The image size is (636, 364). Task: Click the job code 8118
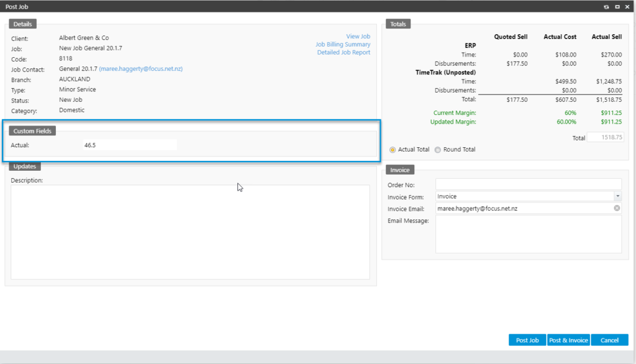tap(66, 58)
